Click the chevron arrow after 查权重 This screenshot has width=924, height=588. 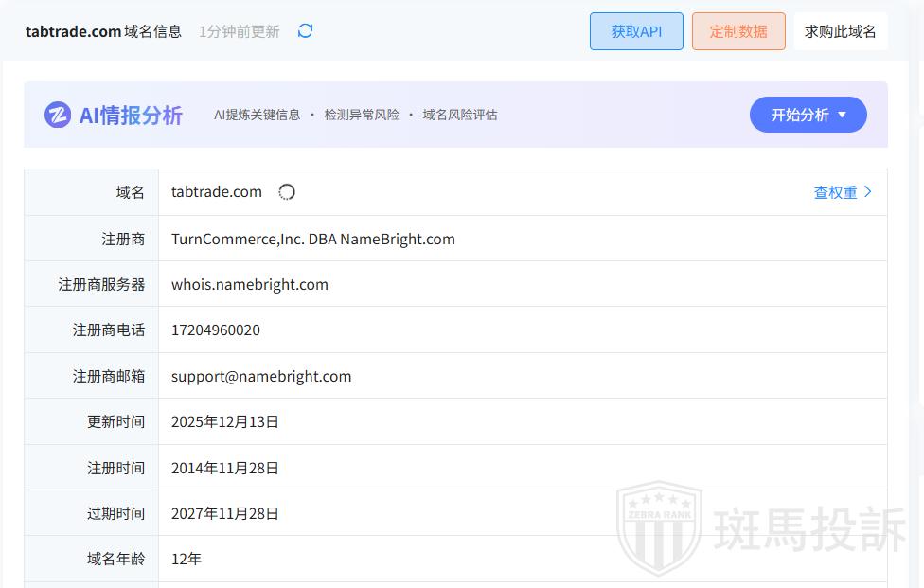pyautogui.click(x=868, y=192)
